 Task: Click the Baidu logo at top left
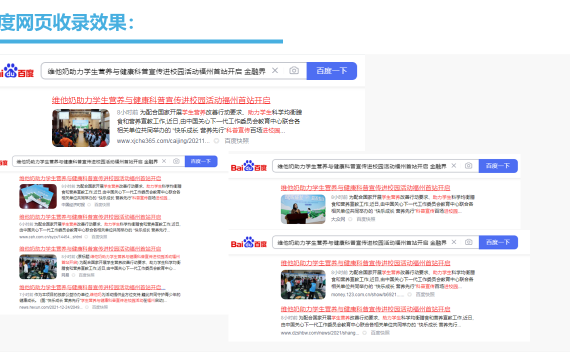(16, 71)
